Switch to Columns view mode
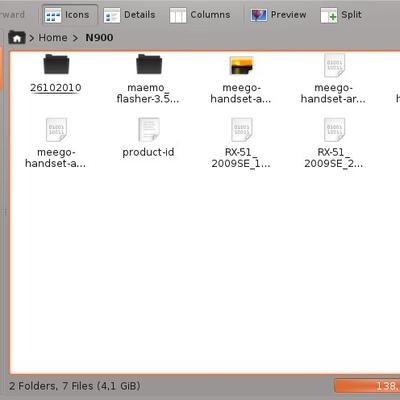 pyautogui.click(x=200, y=15)
